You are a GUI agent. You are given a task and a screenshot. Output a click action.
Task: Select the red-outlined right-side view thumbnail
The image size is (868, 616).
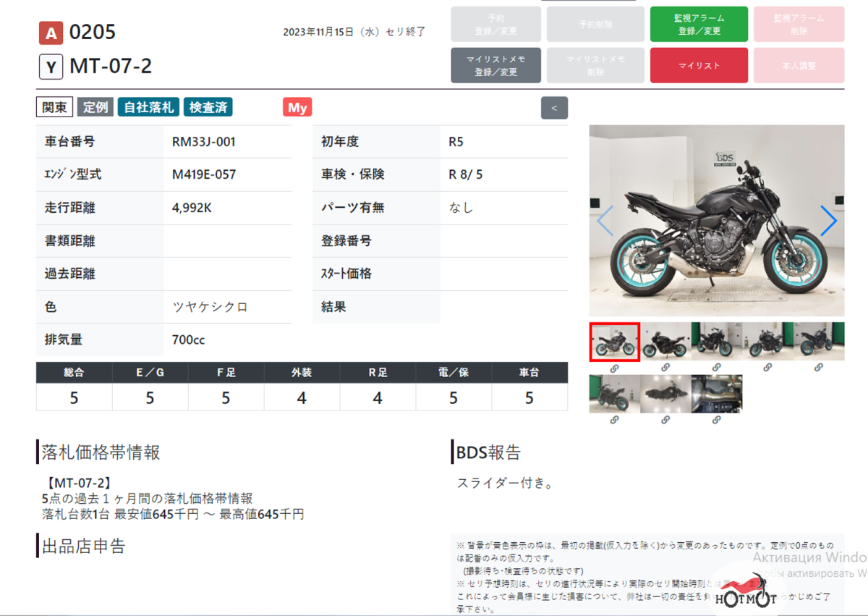coord(615,342)
